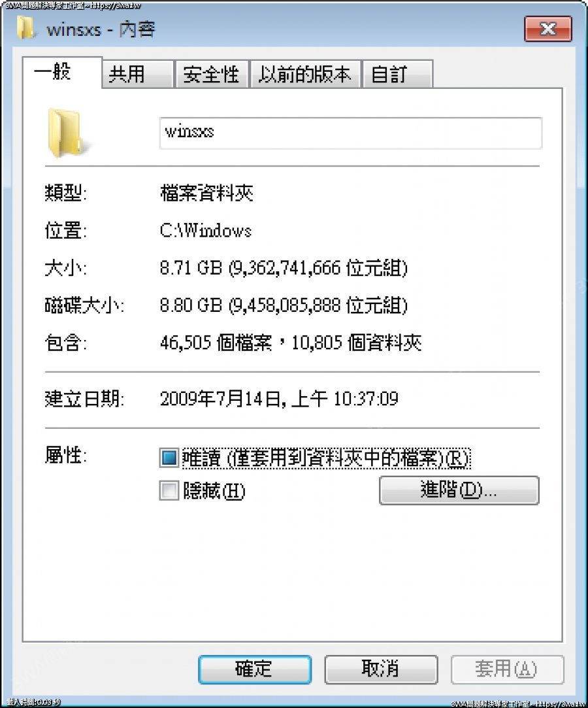This screenshot has height=708, width=588.
Task: Click the folder icon in the title bar
Action: point(25,28)
